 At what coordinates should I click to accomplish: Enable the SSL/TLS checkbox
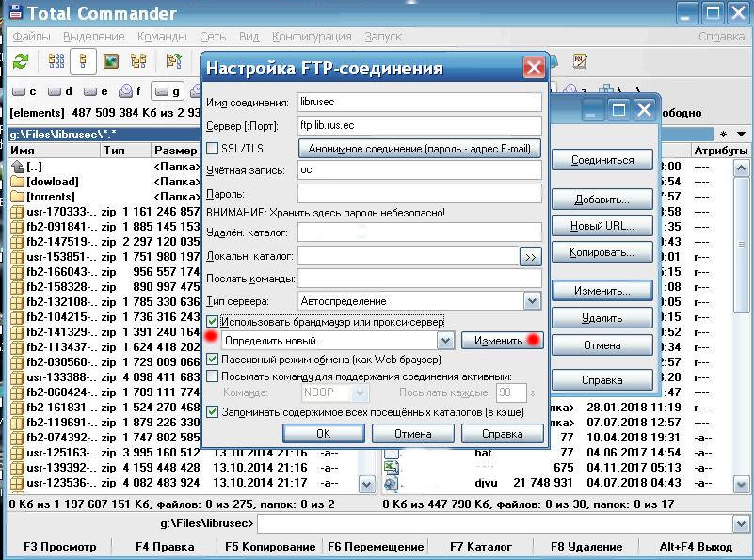(x=213, y=149)
